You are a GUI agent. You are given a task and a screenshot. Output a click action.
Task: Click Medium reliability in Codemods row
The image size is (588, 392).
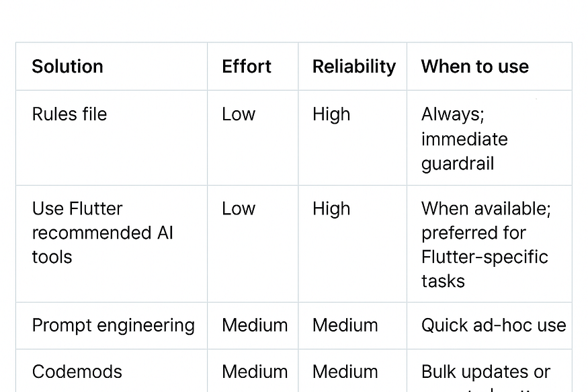345,372
